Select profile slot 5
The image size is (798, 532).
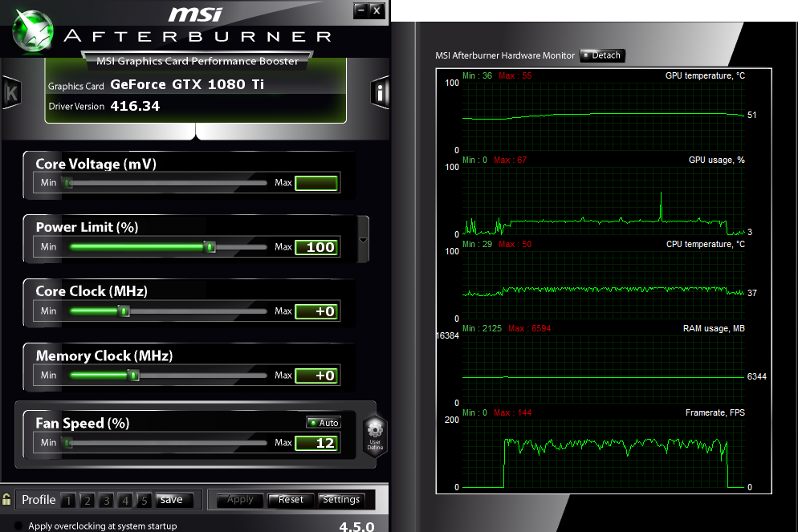[x=144, y=501]
